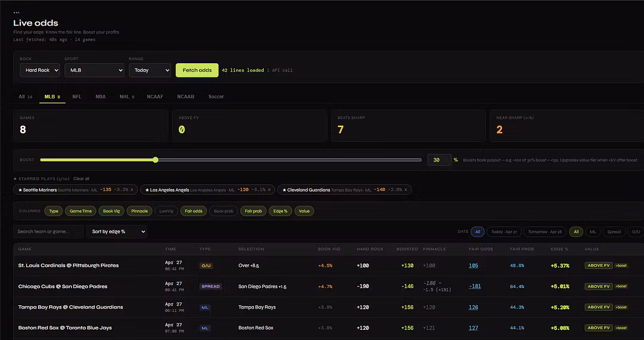Open the Book dropdown showing Hard Rock
Viewport: 644px width, 340px height.
[x=40, y=70]
